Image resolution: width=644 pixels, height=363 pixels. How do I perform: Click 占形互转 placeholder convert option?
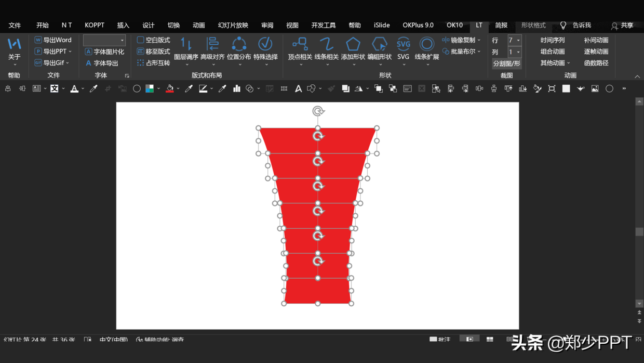(154, 63)
